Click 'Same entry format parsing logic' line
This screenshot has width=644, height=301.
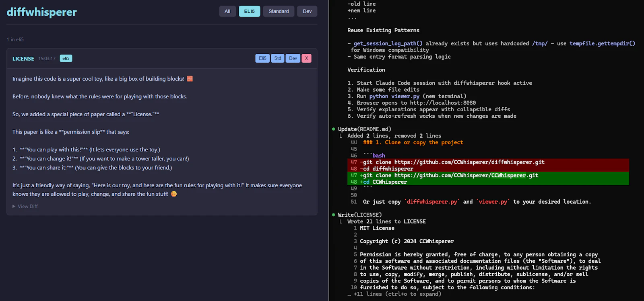399,57
